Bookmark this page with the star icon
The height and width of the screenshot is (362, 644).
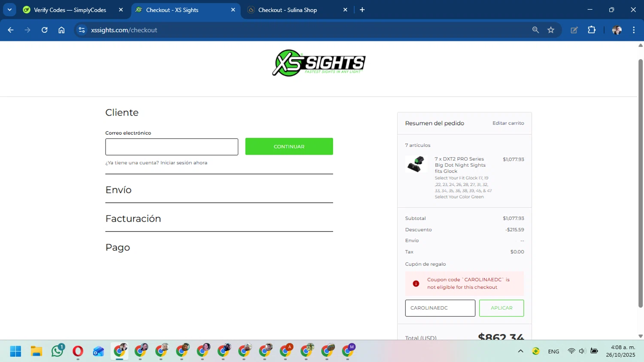(551, 30)
